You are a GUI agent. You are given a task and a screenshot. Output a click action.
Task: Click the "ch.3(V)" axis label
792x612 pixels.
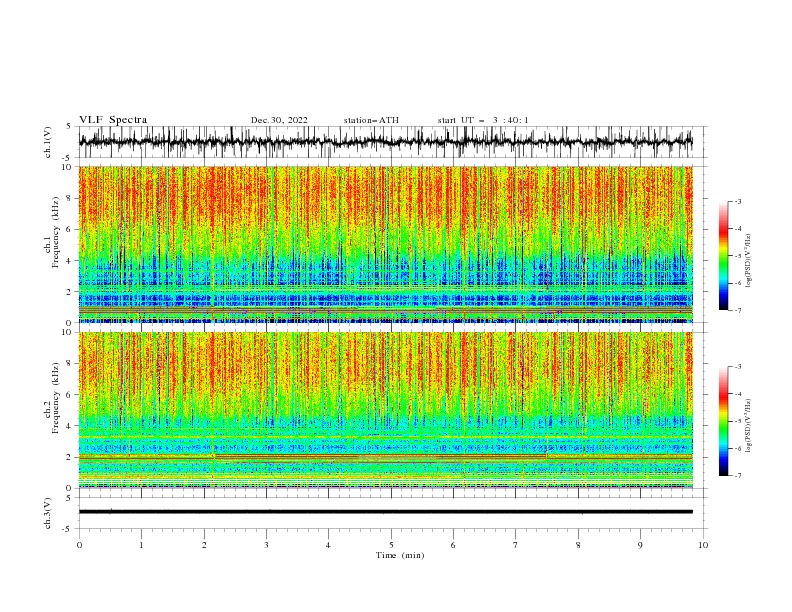48,513
